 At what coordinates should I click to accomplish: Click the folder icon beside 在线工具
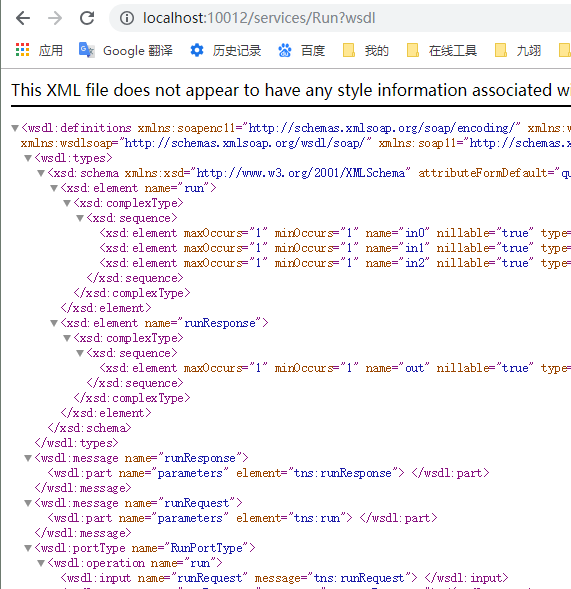pos(413,50)
